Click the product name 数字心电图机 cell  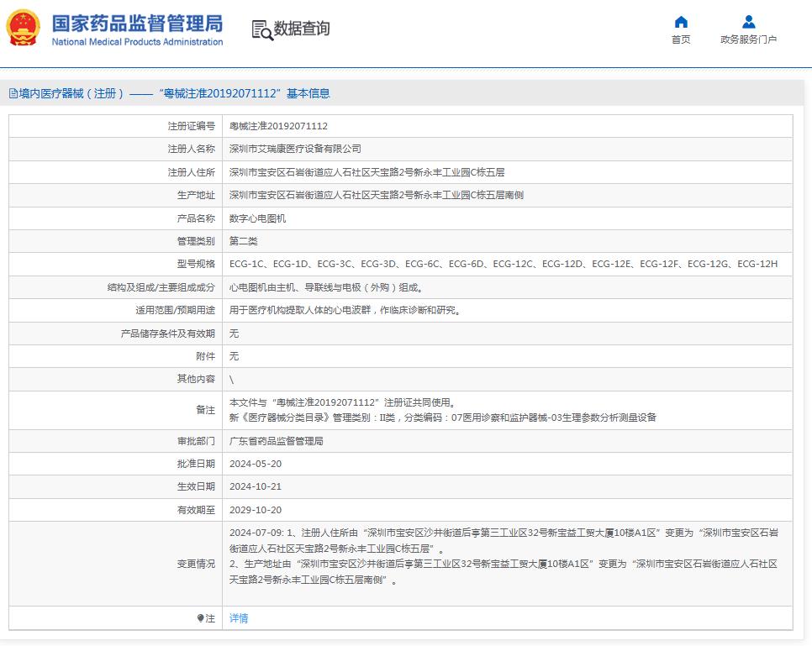point(260,218)
